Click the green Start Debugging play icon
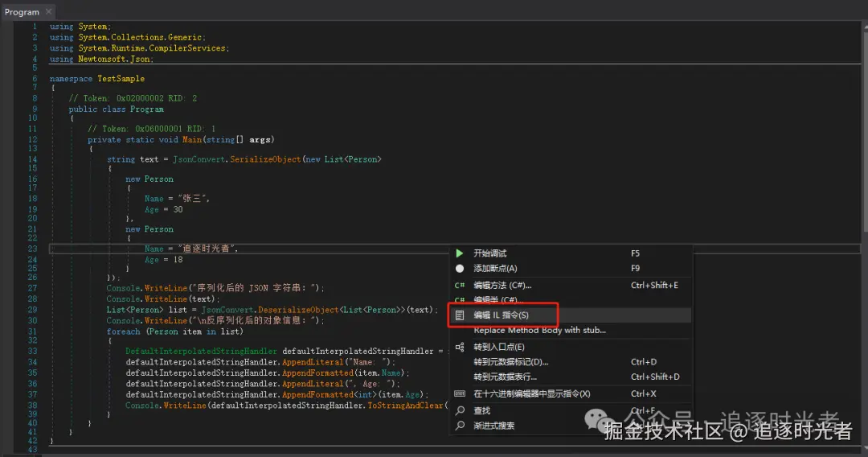Screen dimensions: 868x457 click(x=460, y=253)
